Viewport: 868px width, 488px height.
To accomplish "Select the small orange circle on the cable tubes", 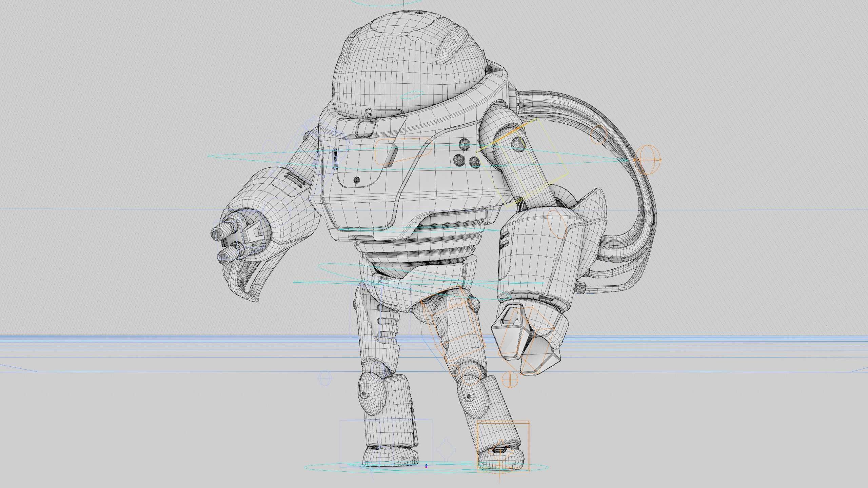I will click(598, 135).
